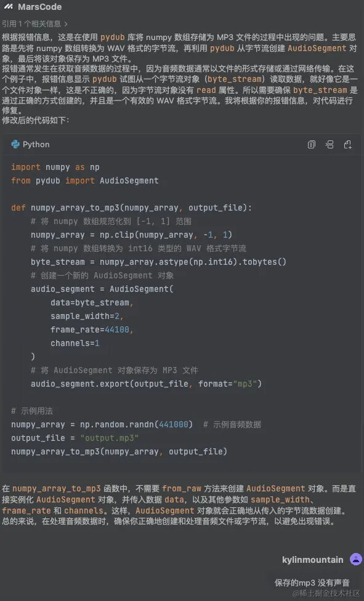Viewport: 364px width, 601px height.
Task: Click 'from pydub import AudioSegment' line
Action: 85,180
